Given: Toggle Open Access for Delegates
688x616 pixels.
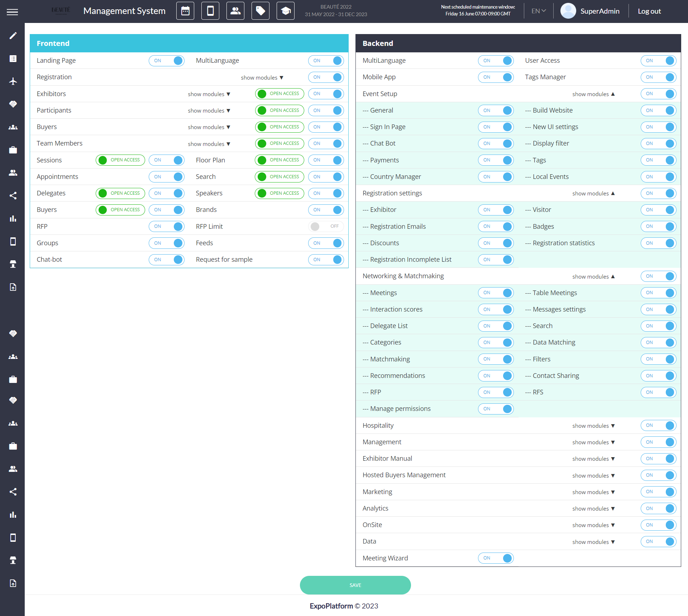Looking at the screenshot, I should pyautogui.click(x=120, y=193).
